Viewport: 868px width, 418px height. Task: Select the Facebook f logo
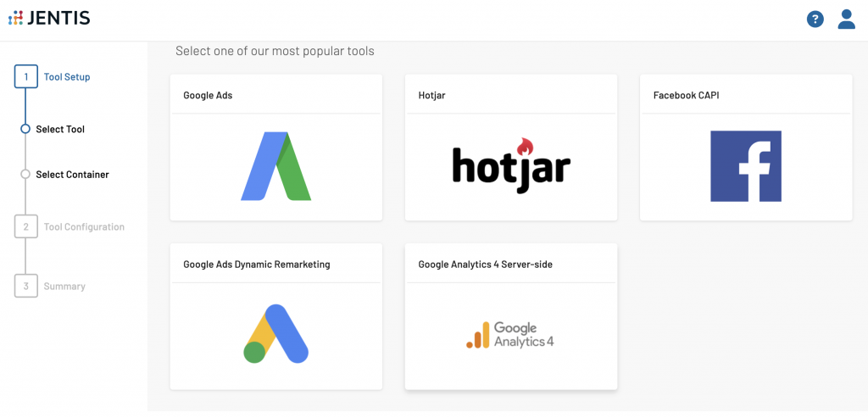[746, 166]
